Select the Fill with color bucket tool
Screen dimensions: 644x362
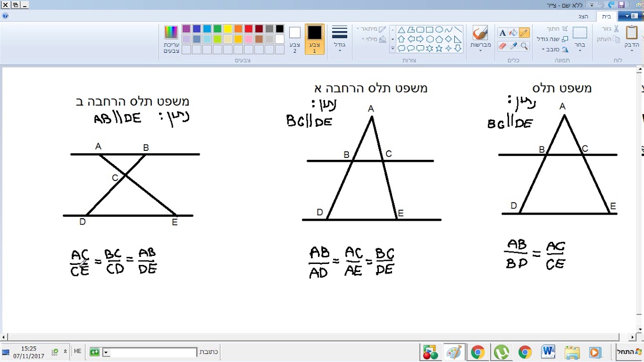[513, 33]
